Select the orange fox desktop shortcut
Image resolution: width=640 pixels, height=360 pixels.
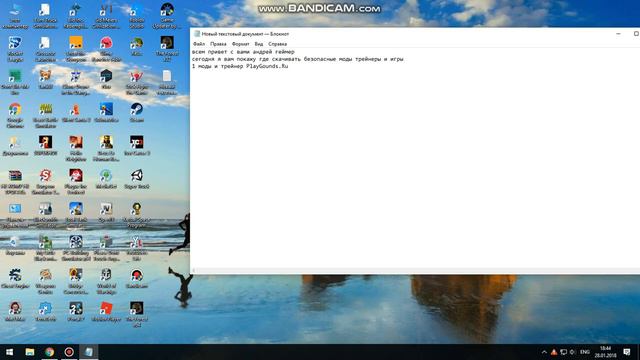pos(45,80)
